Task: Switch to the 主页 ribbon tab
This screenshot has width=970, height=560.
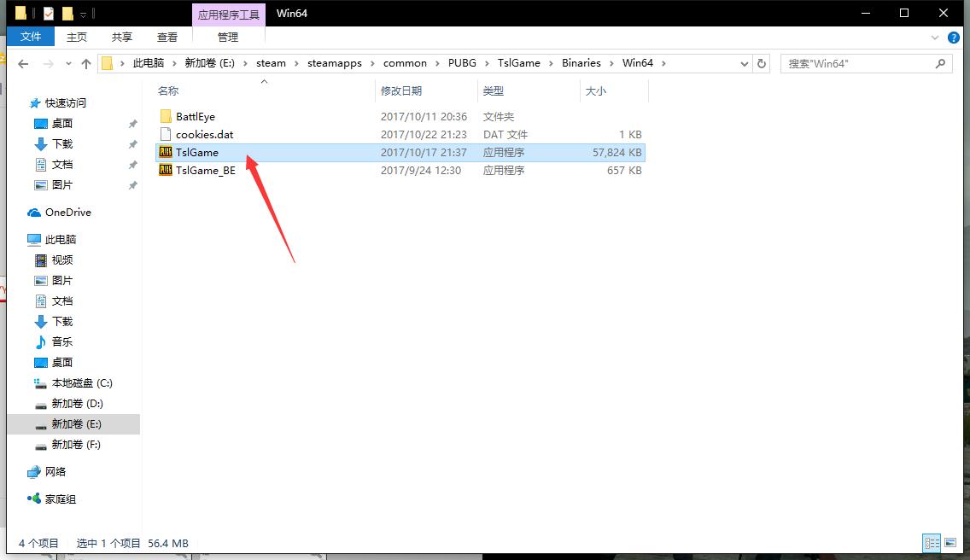Action: pyautogui.click(x=77, y=37)
